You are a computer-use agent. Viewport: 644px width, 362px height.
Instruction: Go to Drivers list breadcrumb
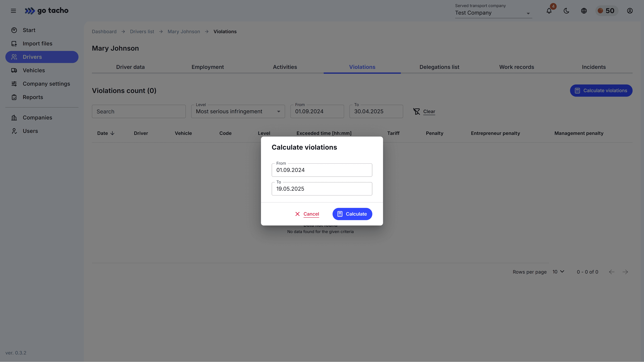click(142, 31)
